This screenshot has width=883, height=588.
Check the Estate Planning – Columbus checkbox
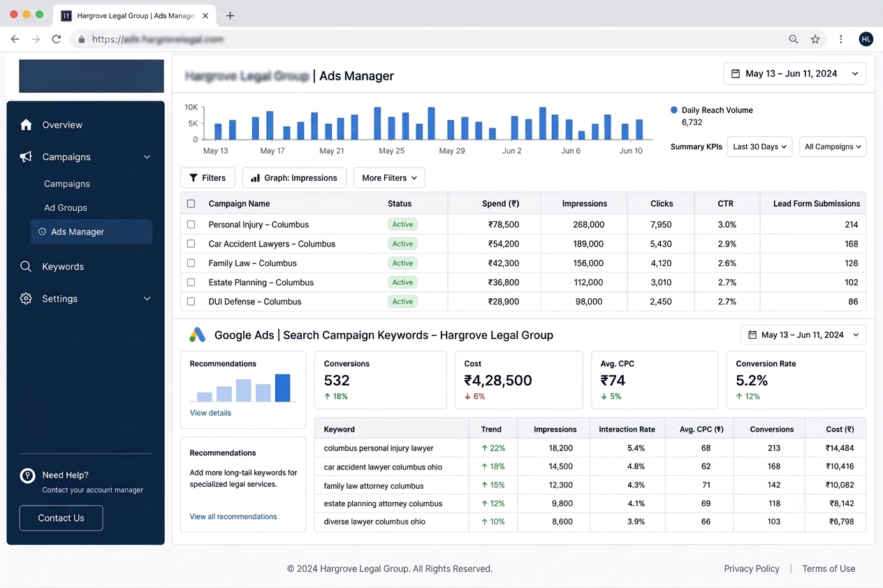(x=191, y=283)
